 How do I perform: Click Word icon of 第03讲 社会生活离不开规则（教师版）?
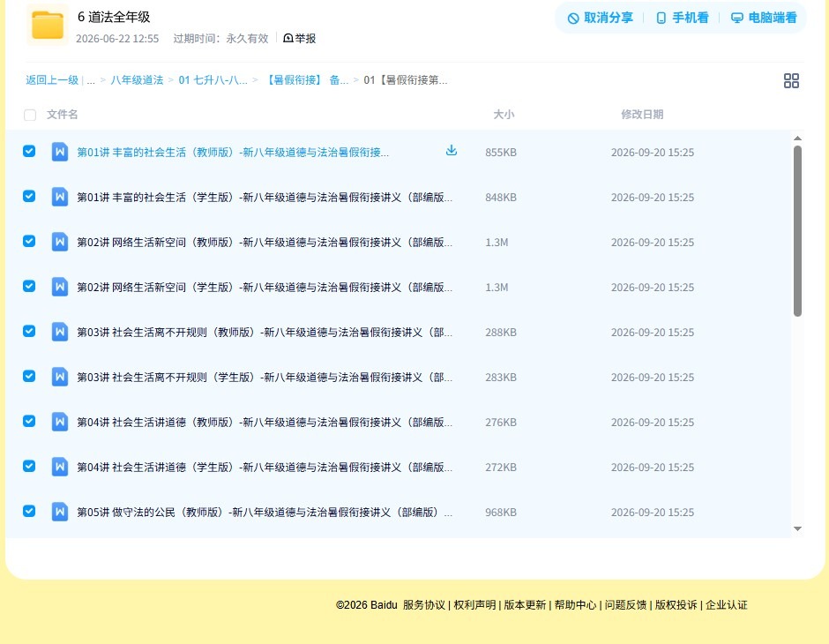[x=60, y=332]
